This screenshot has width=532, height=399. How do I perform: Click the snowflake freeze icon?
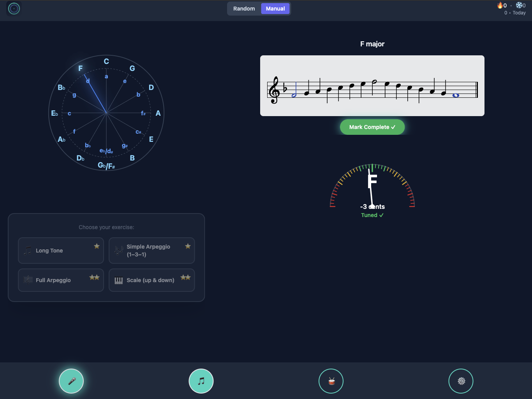519,5
